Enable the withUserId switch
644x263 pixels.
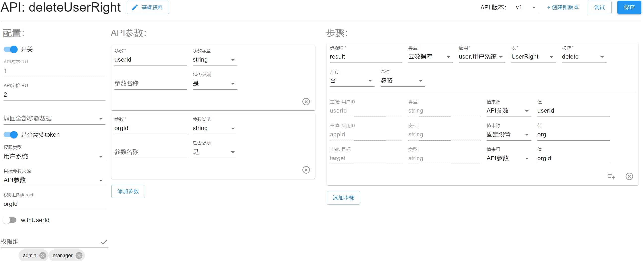coord(10,220)
